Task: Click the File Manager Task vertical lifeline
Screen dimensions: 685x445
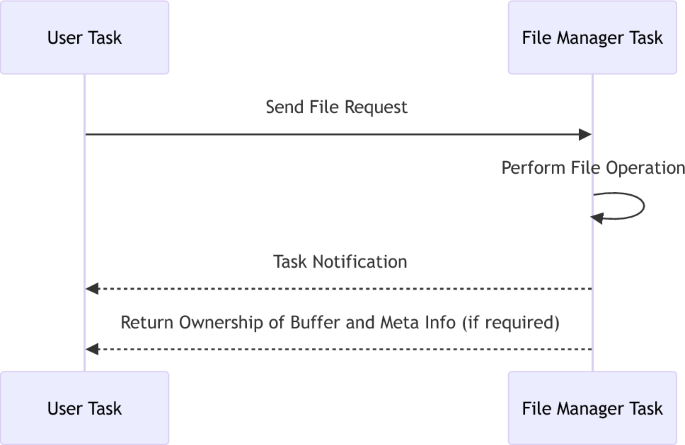Action: click(593, 250)
